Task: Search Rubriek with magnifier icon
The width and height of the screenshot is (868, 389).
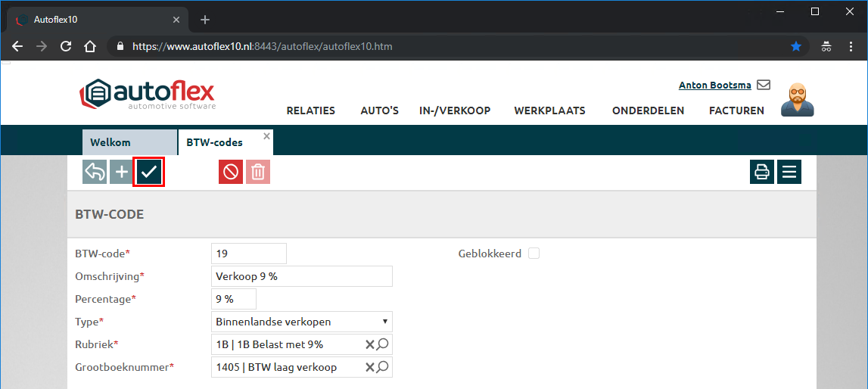Action: pos(383,344)
